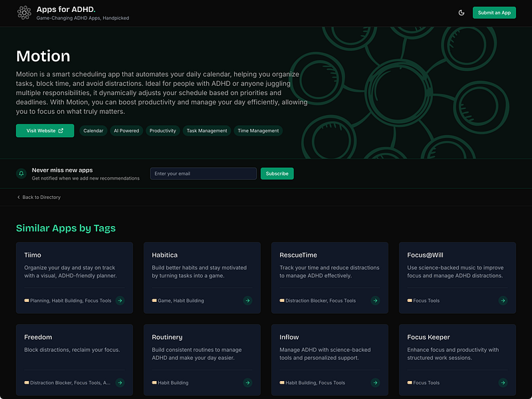Click the tag icon on Tiimo card
This screenshot has height=399, width=532.
tap(27, 301)
